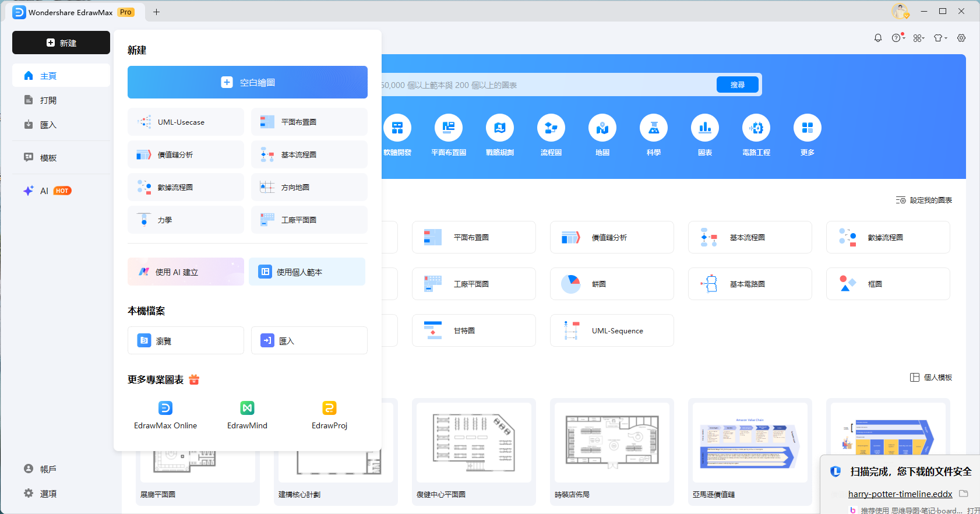980x514 pixels.
Task: Open the UML-Sequence card
Action: 612,330
